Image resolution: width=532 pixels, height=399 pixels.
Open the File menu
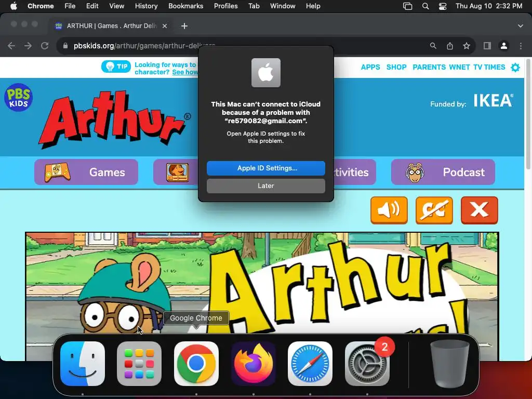(70, 6)
